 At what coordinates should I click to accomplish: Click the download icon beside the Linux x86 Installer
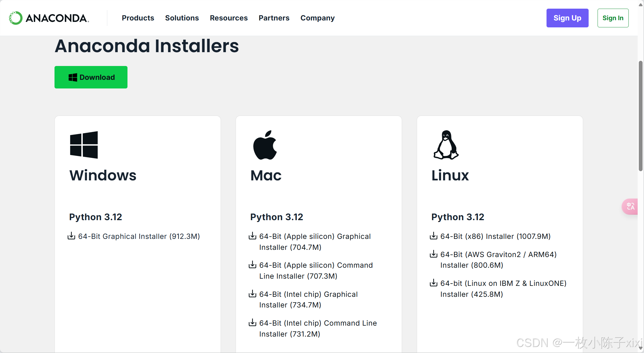pyautogui.click(x=433, y=236)
